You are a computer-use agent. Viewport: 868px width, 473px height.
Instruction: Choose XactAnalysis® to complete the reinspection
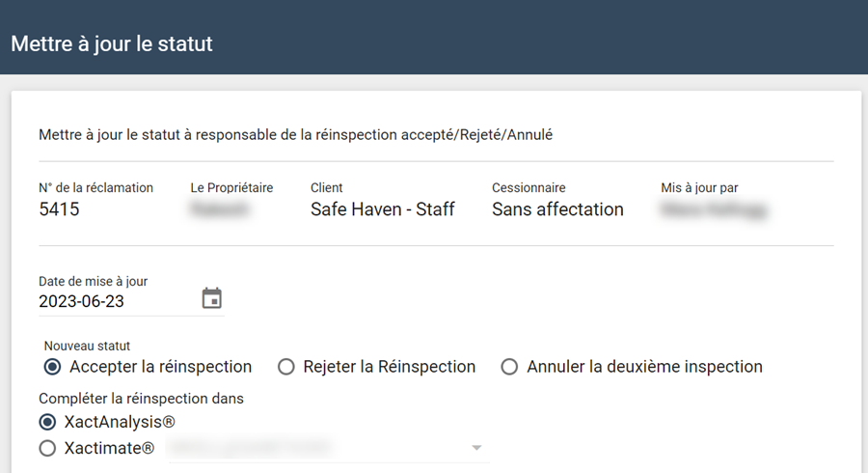47,422
